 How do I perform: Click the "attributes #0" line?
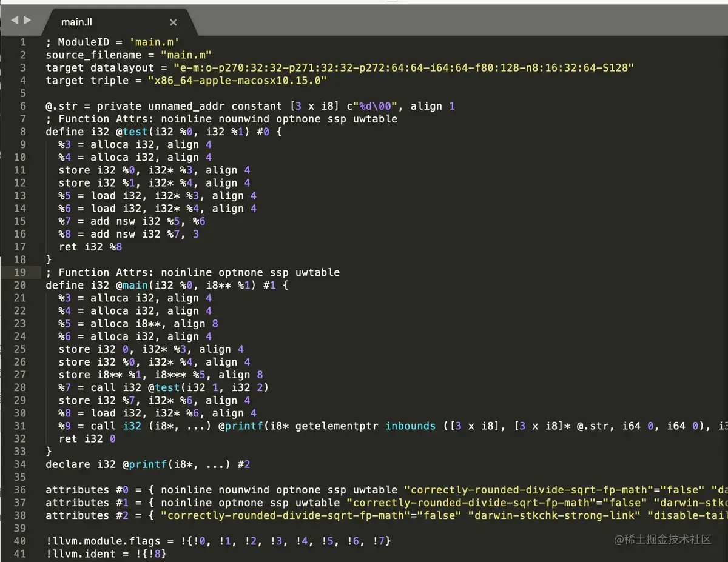(x=386, y=490)
